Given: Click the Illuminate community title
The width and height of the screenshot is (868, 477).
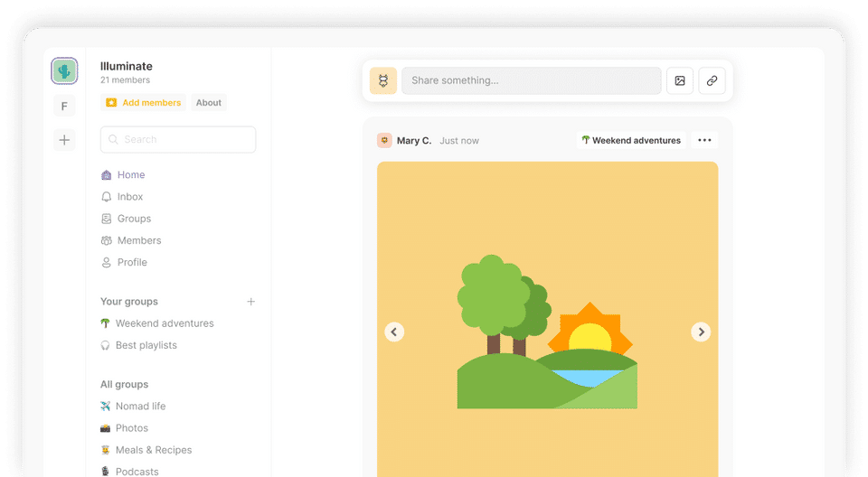Looking at the screenshot, I should (x=127, y=67).
